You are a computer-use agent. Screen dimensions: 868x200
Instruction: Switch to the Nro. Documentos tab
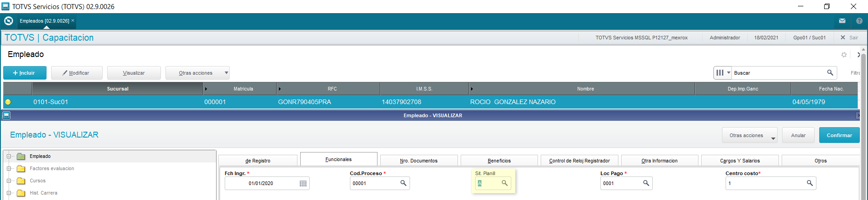(x=419, y=161)
